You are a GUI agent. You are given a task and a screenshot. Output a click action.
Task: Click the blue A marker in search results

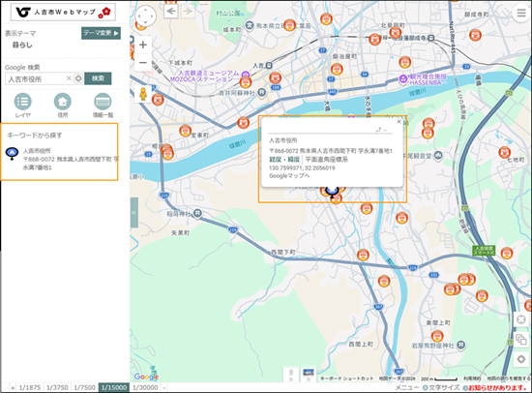pos(13,154)
